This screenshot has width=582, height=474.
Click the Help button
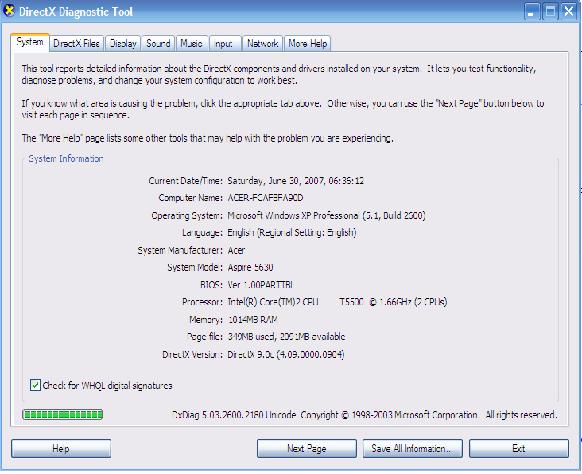[61, 448]
